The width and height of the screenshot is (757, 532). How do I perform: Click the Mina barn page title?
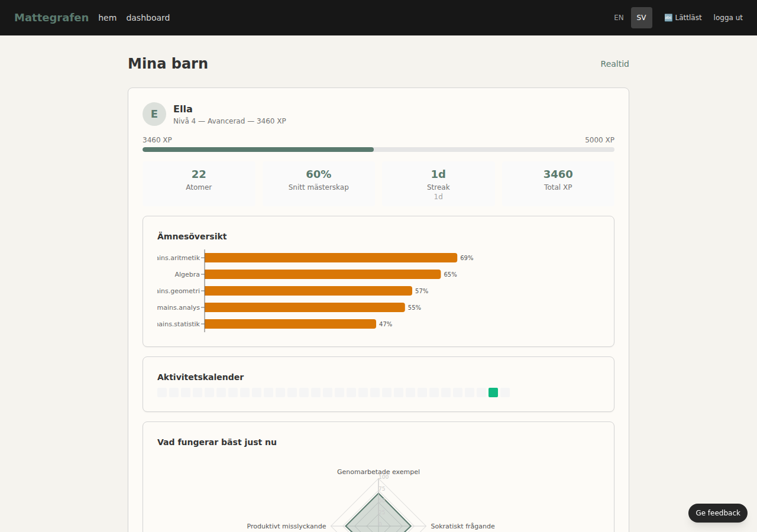tap(168, 64)
